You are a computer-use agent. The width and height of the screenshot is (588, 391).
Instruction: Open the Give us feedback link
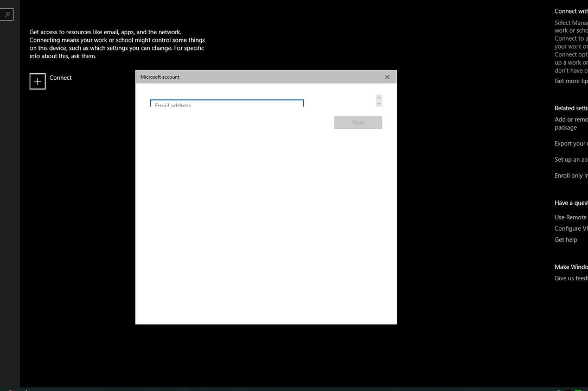(x=571, y=279)
